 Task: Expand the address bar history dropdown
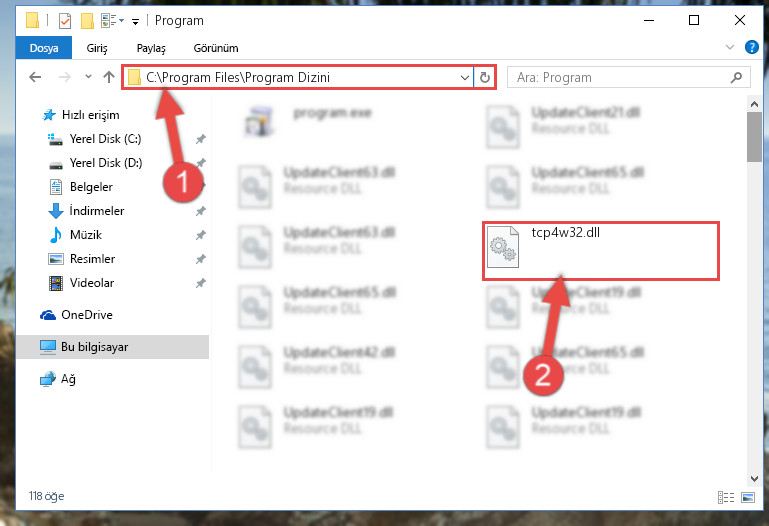click(x=464, y=77)
